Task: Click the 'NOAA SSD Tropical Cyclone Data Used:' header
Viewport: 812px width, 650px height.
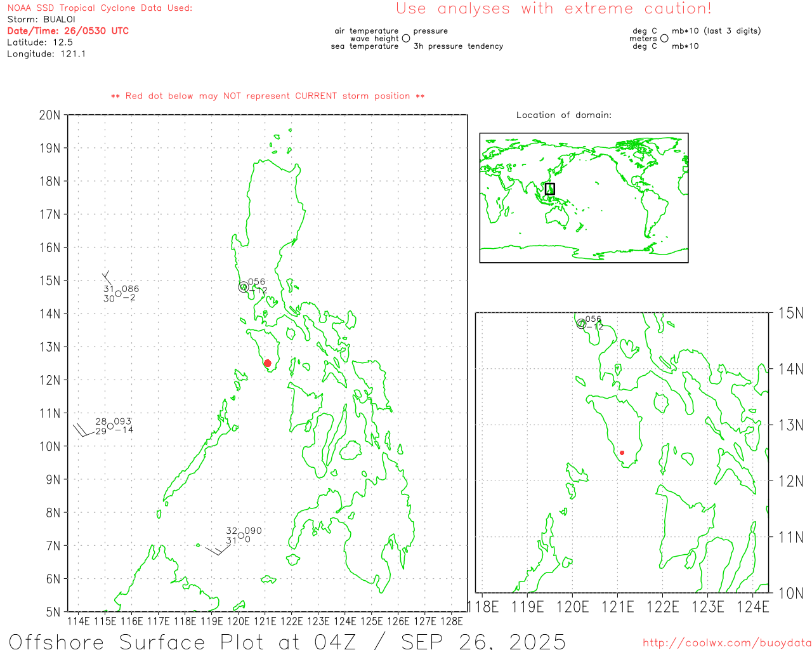Action: pos(100,8)
